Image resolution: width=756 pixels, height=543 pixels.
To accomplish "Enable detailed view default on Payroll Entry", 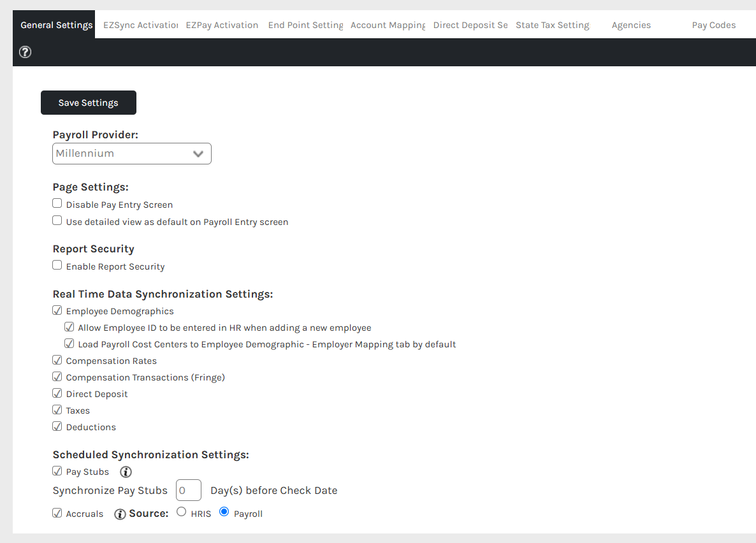I will tap(57, 221).
